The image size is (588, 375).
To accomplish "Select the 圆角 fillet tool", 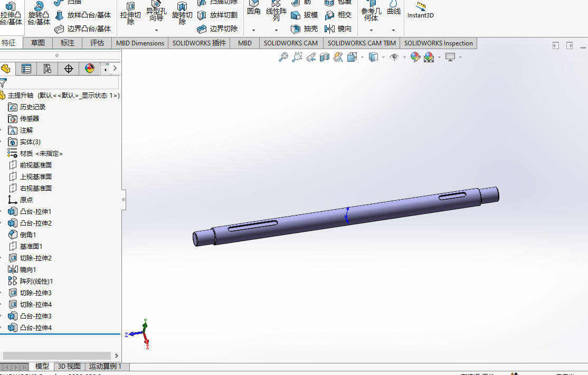I will point(254,8).
